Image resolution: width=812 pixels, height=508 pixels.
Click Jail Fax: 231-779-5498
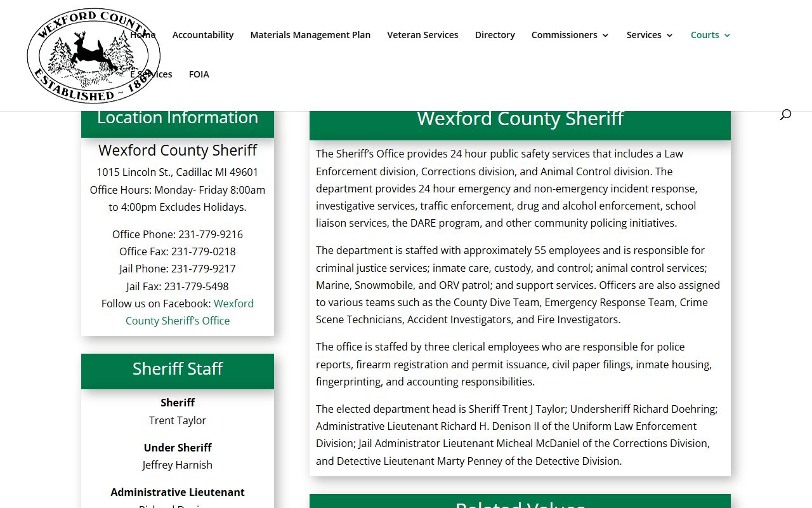(x=178, y=286)
